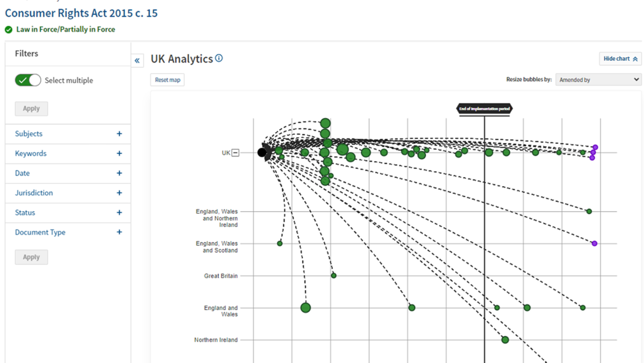The image size is (644, 363).
Task: Open UK Analytics info icon
Action: tap(219, 58)
